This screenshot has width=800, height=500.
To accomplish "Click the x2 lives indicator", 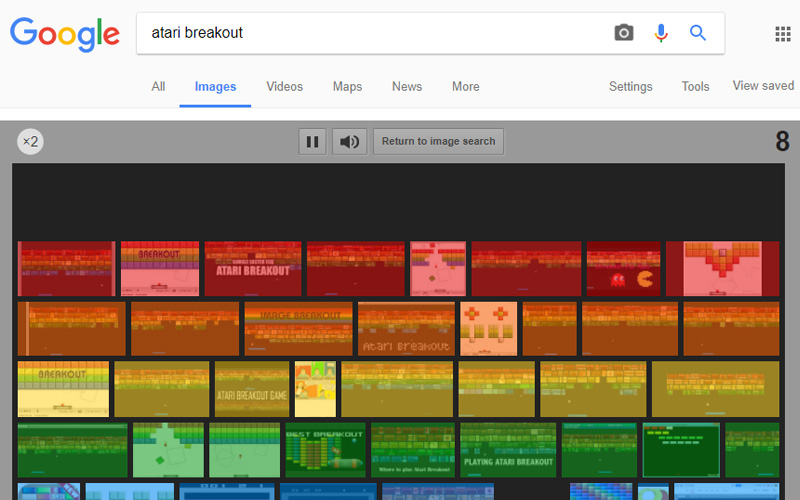I will [x=31, y=141].
